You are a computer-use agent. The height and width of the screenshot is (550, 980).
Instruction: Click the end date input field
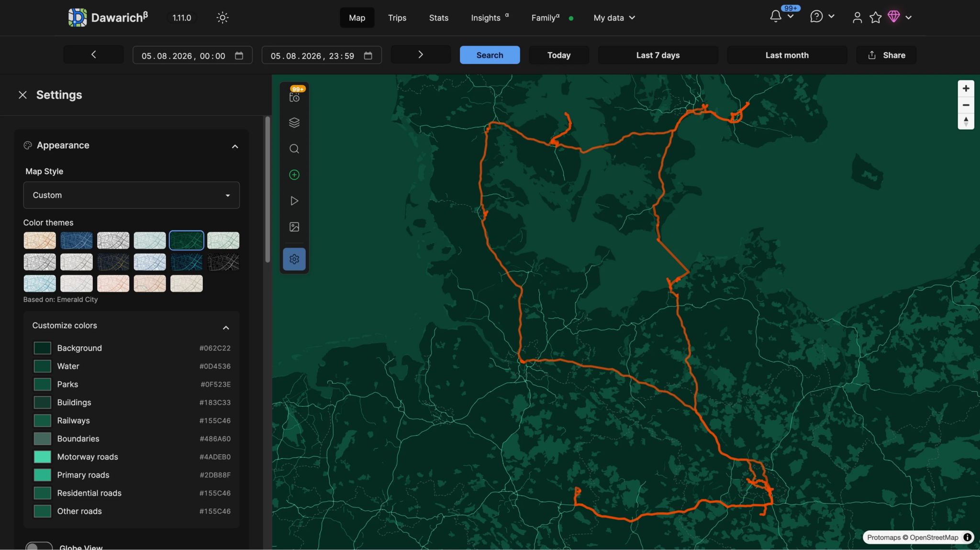pyautogui.click(x=322, y=55)
